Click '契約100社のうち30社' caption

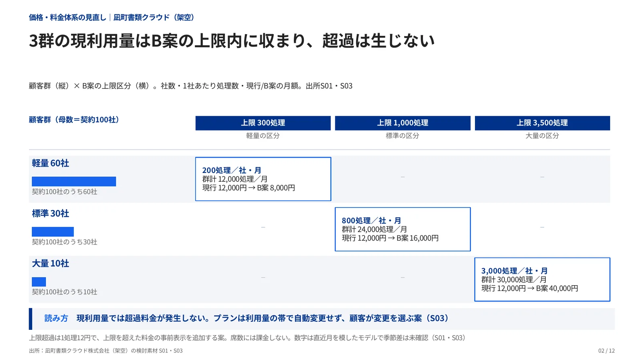tap(65, 242)
